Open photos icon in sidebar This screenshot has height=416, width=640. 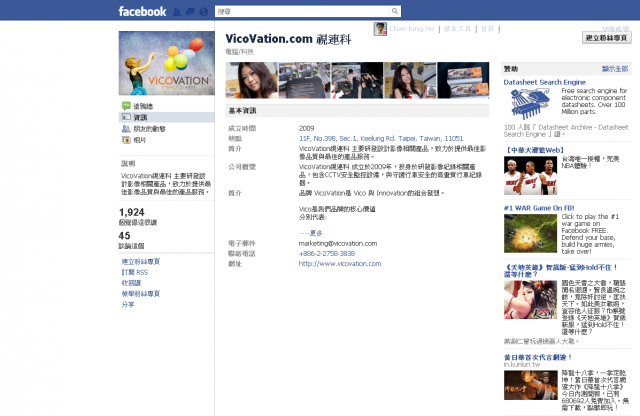(x=126, y=140)
